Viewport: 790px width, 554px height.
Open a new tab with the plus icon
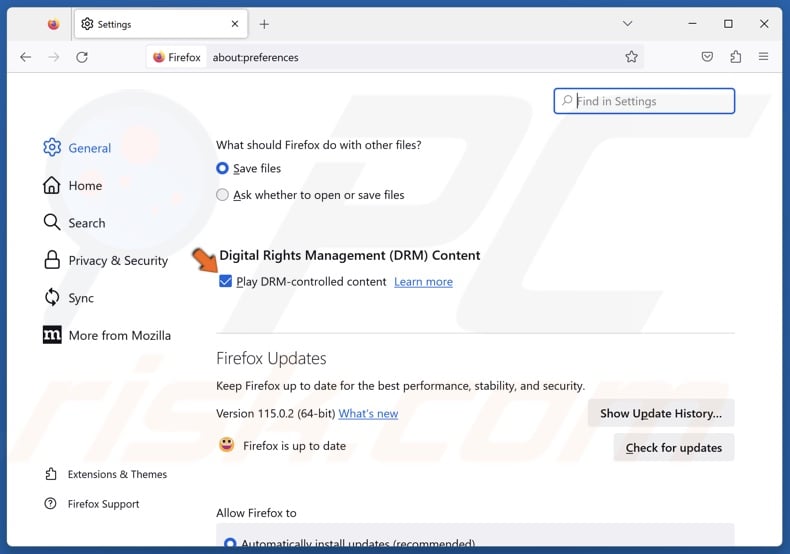point(264,24)
